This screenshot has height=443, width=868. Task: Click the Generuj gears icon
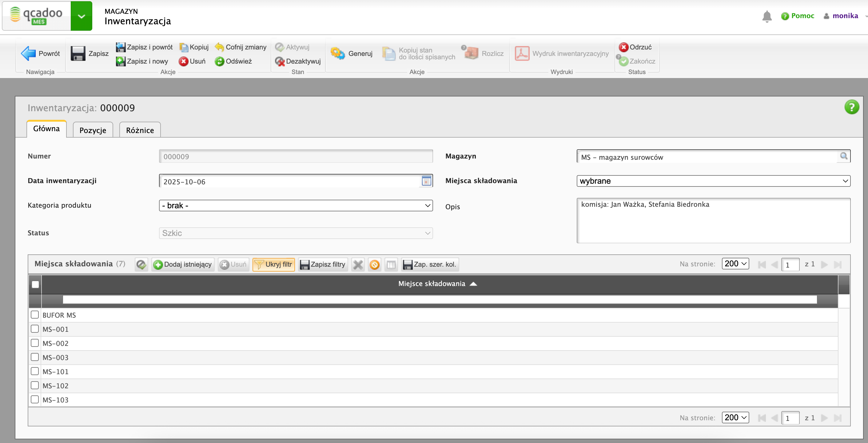click(337, 53)
